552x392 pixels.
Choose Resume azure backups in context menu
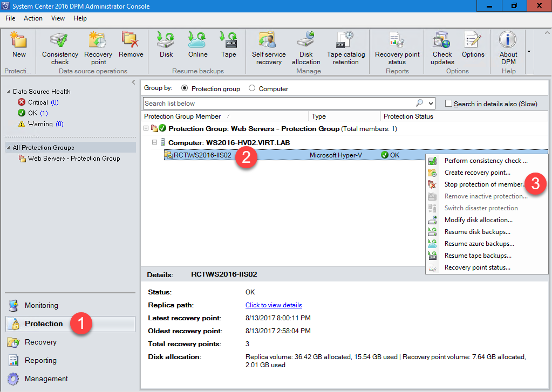pyautogui.click(x=487, y=244)
